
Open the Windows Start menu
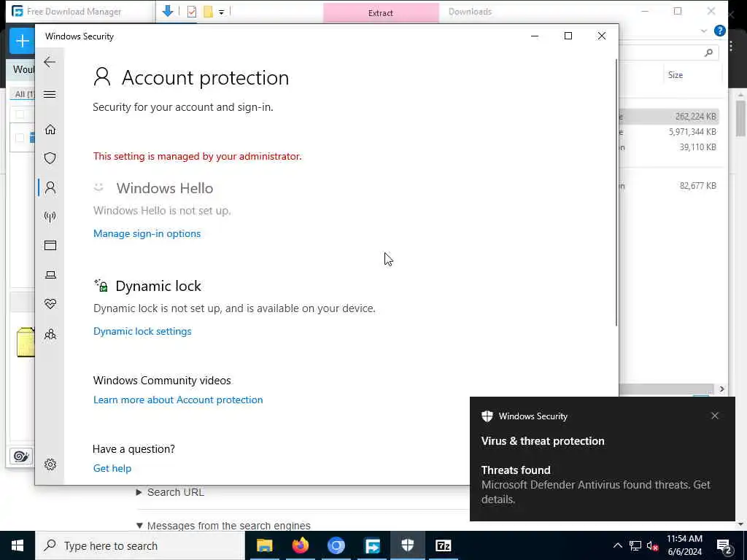[x=18, y=545]
